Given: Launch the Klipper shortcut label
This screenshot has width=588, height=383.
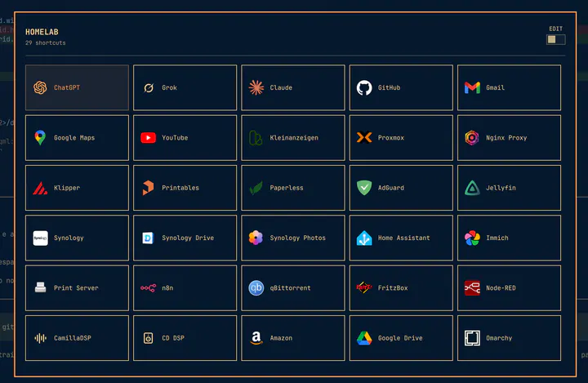Looking at the screenshot, I should (x=67, y=188).
